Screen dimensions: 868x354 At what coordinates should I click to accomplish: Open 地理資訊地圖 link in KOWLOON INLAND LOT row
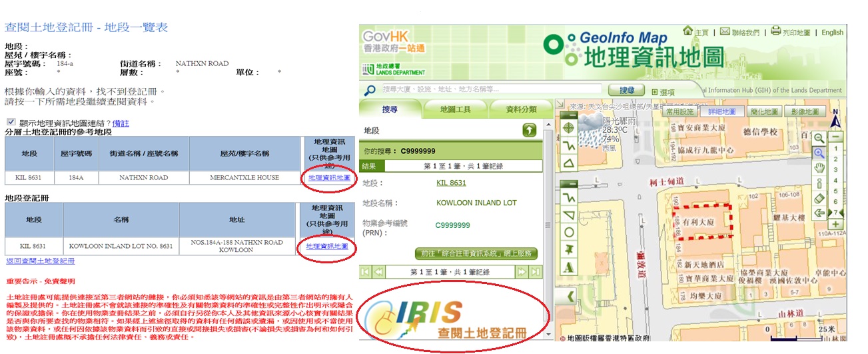[327, 246]
